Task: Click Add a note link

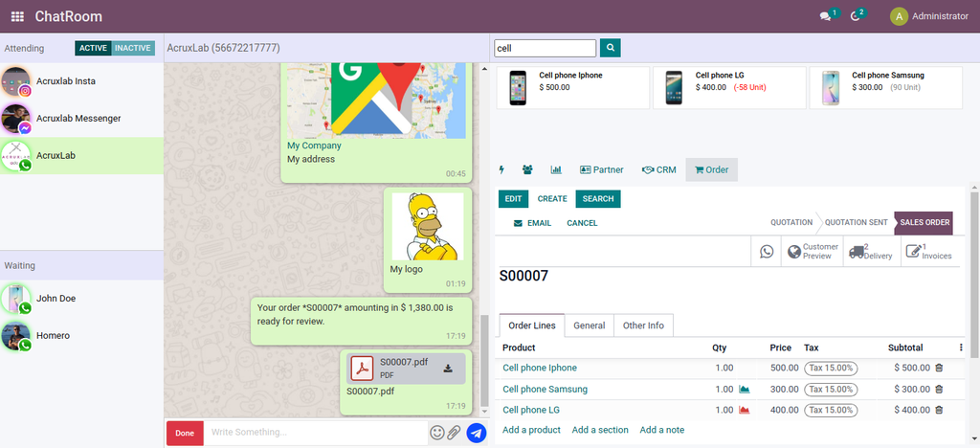Action: [662, 430]
